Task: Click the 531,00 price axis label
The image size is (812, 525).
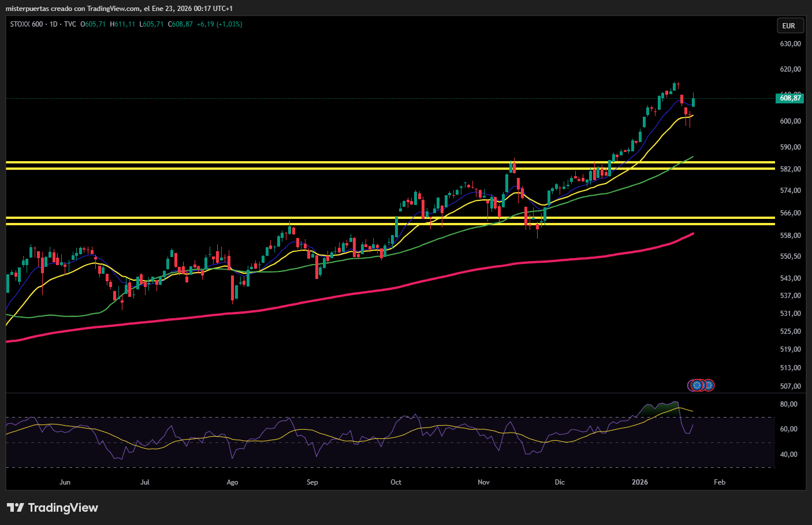Action: [x=790, y=314]
